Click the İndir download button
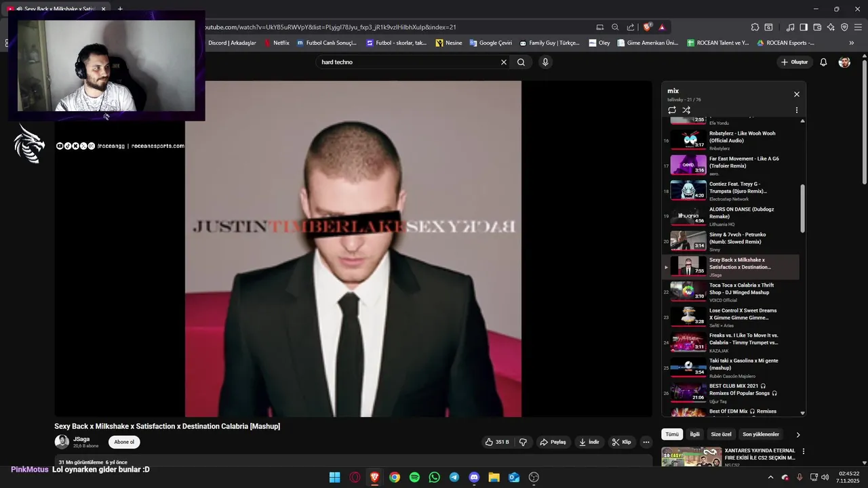868x488 pixels. point(589,442)
